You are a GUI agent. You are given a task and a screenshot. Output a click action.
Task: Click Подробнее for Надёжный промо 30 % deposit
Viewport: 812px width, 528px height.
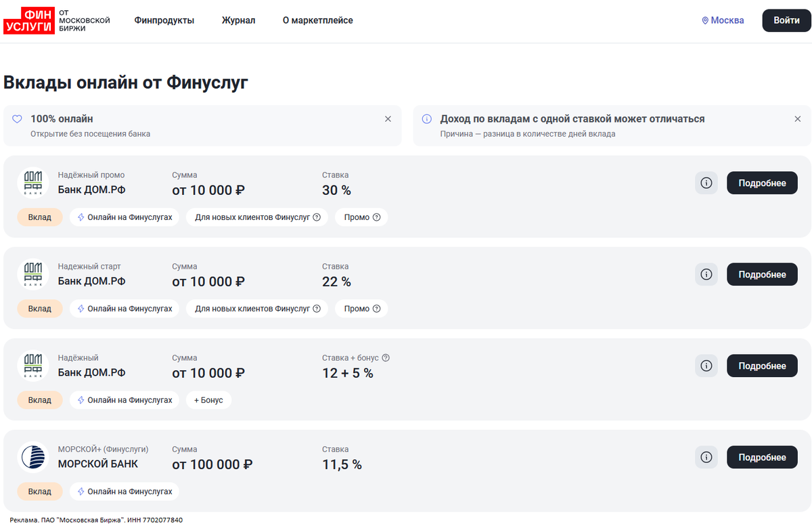762,183
